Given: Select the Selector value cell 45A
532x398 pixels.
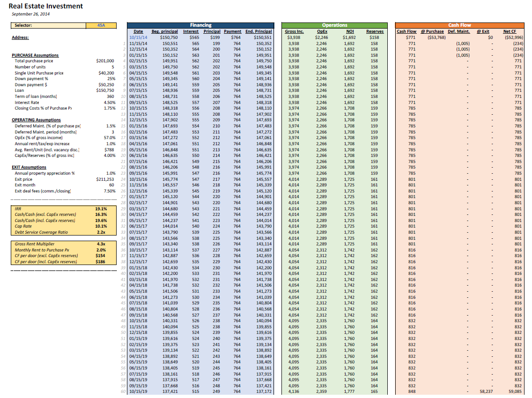Looking at the screenshot, I should point(101,25).
